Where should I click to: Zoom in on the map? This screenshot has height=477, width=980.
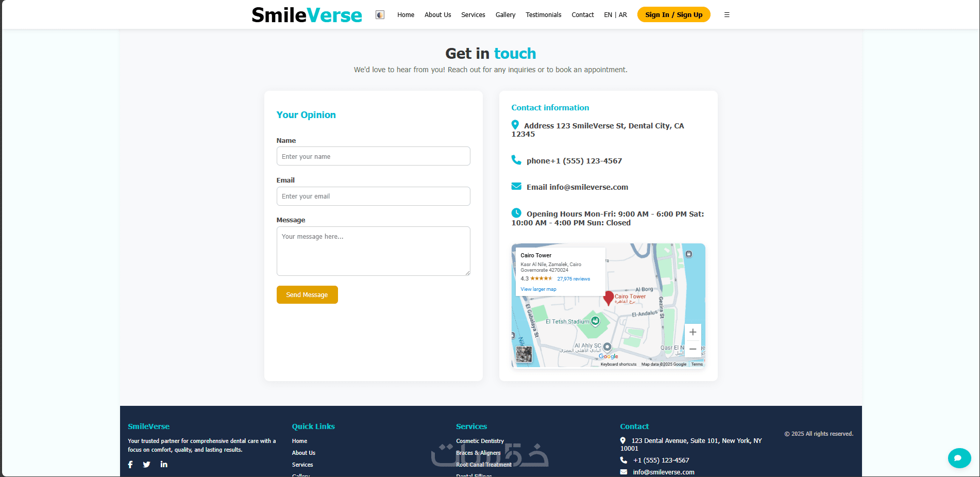[693, 332]
